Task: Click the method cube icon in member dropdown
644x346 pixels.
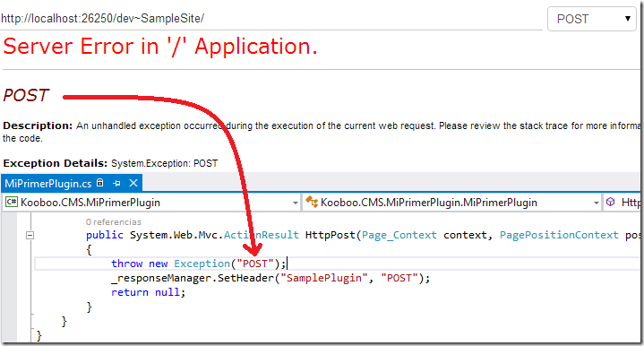Action: (x=610, y=202)
